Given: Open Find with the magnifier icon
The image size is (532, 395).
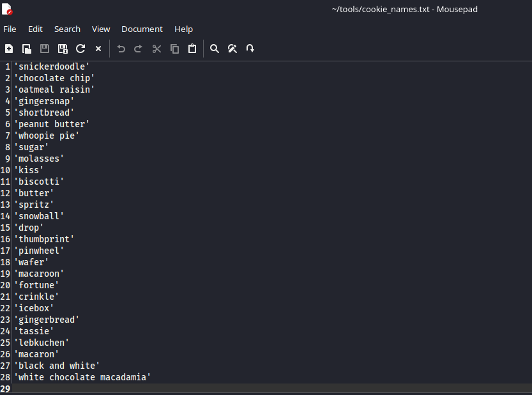Looking at the screenshot, I should click(215, 49).
